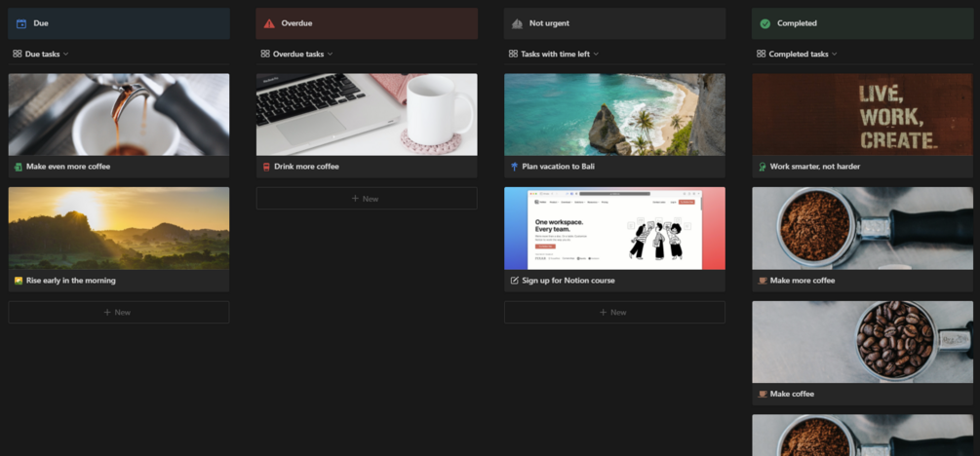980x456 pixels.
Task: Click the Overdue column header block
Action: (367, 23)
